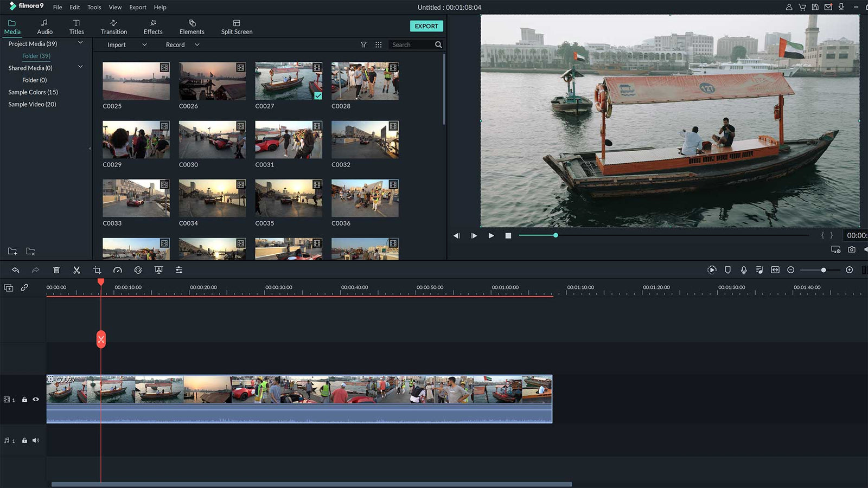868x488 pixels.
Task: Open the Audio Mixer
Action: (x=178, y=270)
